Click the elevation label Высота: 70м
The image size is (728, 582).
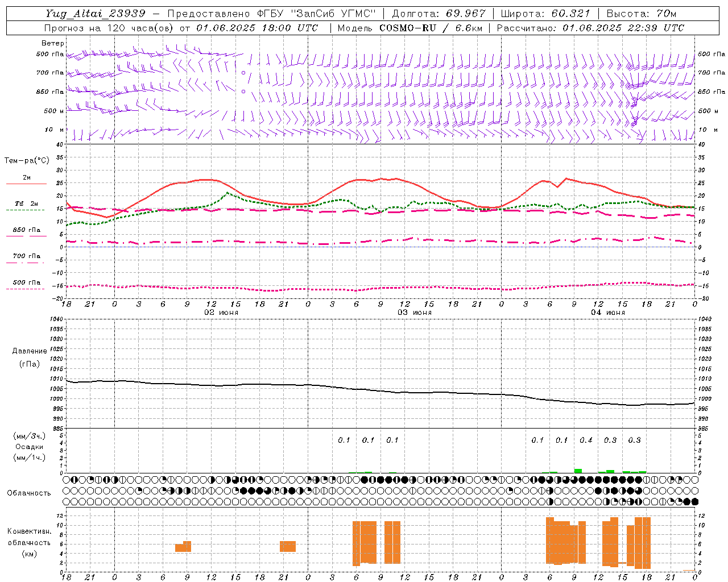(x=642, y=14)
